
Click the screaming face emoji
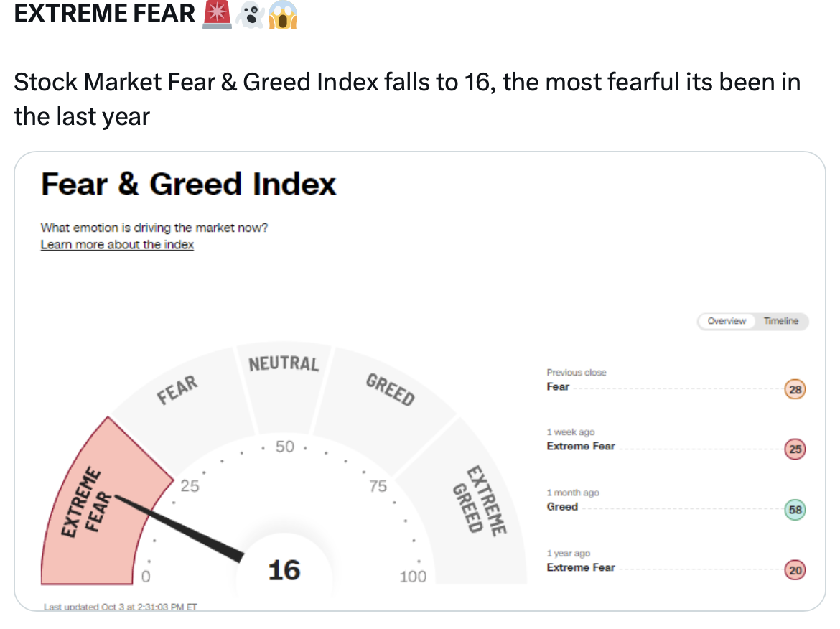(x=282, y=15)
